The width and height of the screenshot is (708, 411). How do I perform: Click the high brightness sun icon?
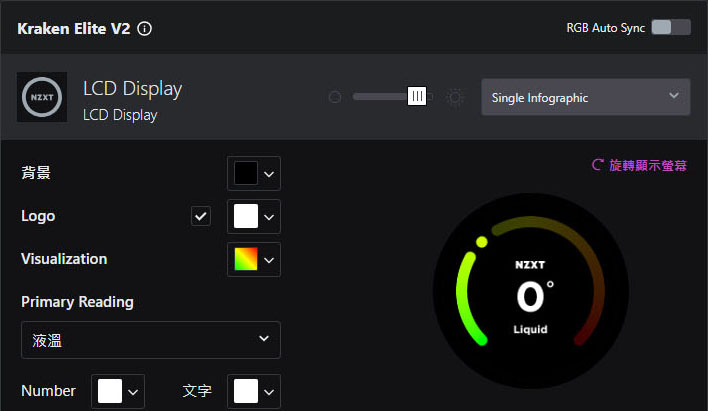click(x=455, y=97)
